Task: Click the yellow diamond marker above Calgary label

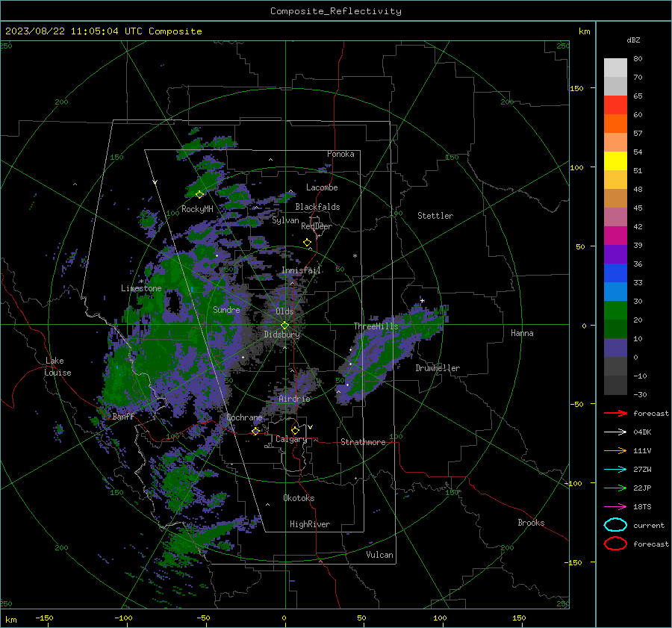Action: point(295,430)
